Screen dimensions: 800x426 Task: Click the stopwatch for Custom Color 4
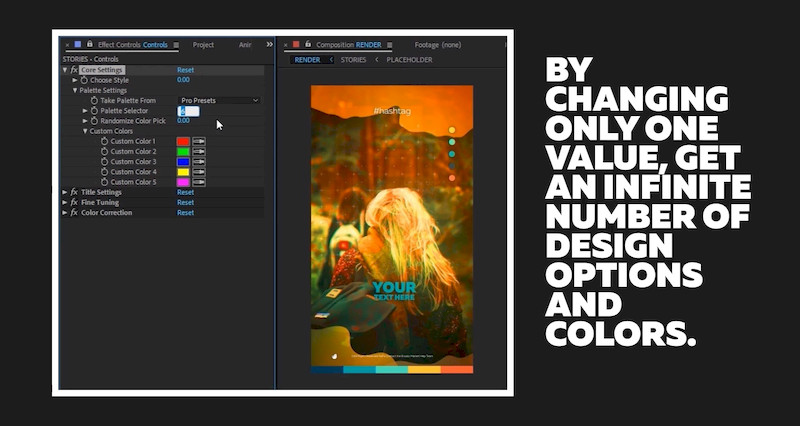(x=104, y=172)
